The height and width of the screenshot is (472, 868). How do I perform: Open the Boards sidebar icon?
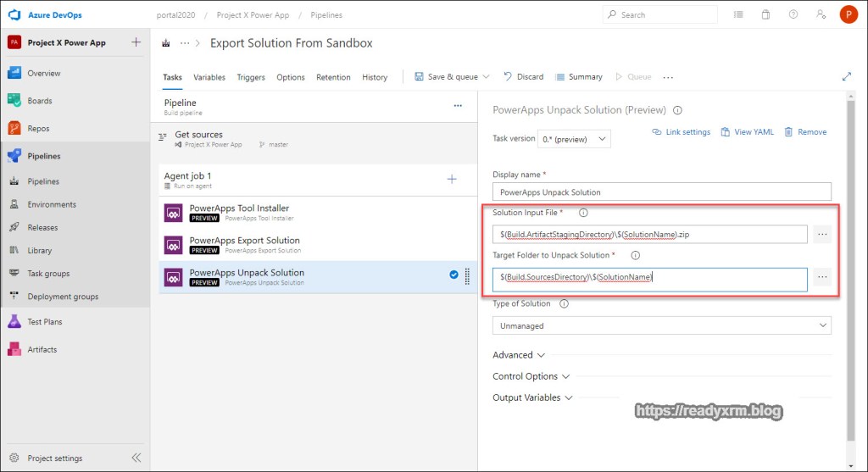click(14, 101)
